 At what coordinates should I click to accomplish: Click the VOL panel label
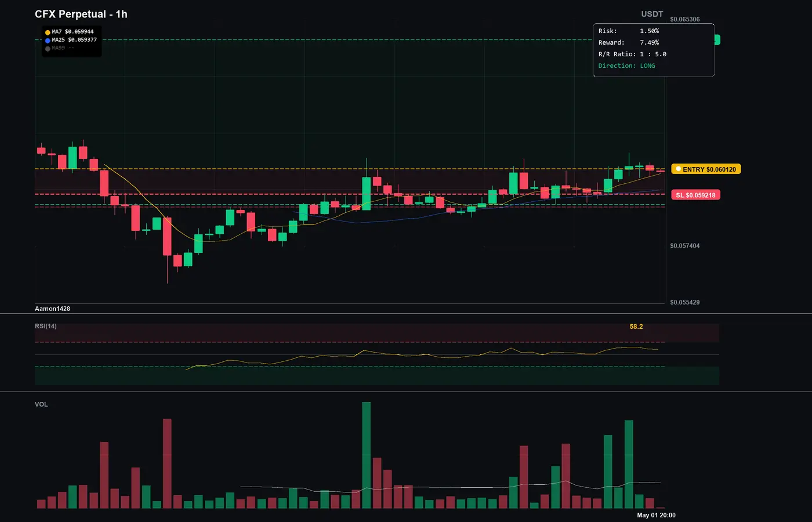click(41, 404)
